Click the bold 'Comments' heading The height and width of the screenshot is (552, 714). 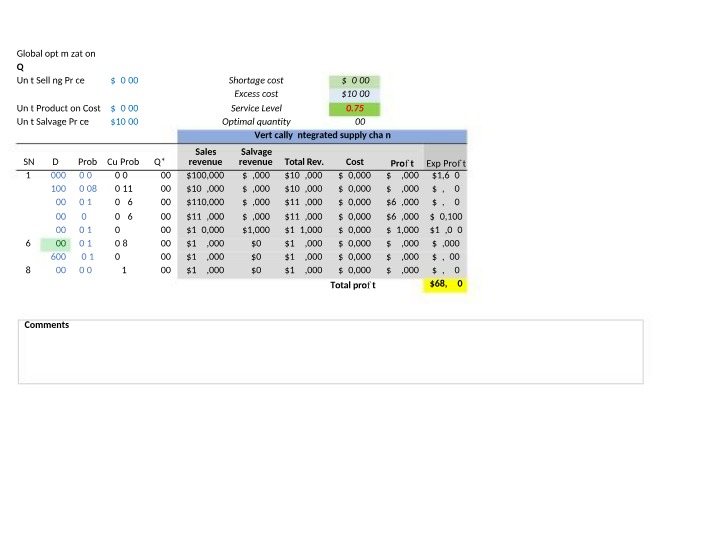tap(46, 325)
